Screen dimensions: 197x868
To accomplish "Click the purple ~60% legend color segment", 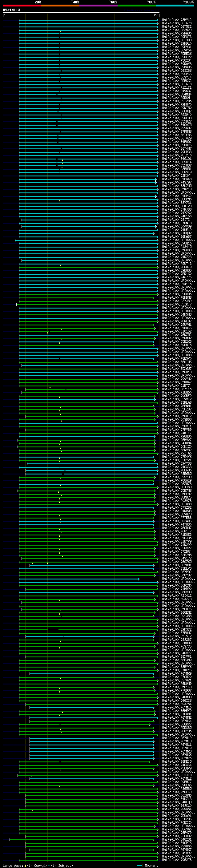I will click(x=99, y=6).
